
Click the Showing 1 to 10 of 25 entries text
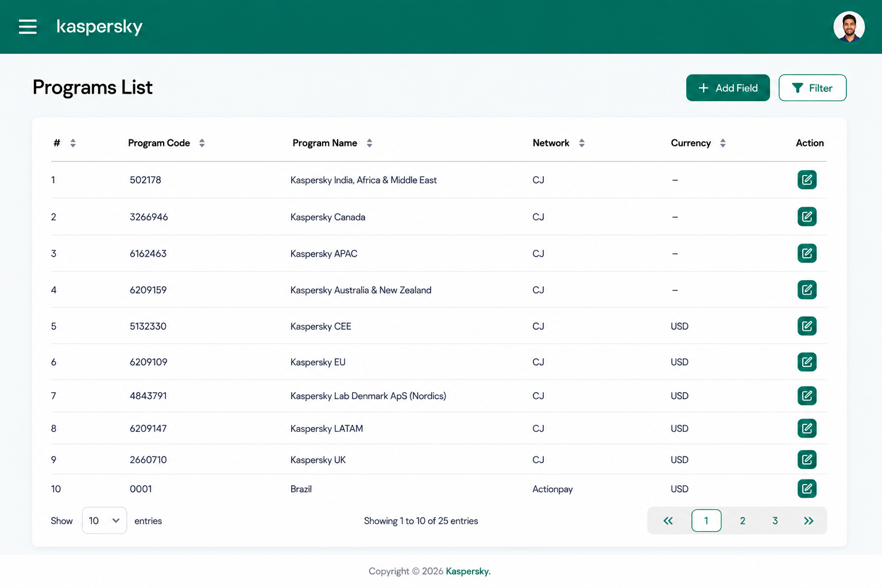tap(421, 521)
